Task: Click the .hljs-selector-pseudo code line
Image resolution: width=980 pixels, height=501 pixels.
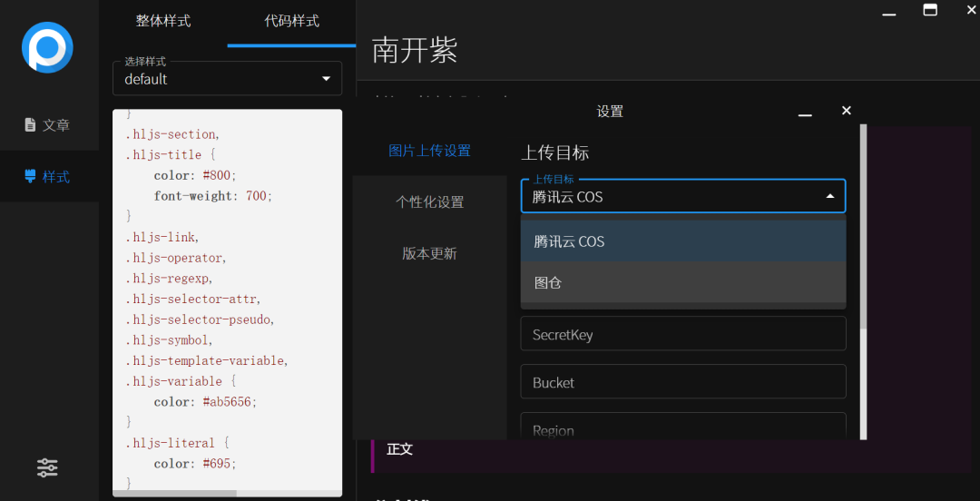Action: coord(200,319)
